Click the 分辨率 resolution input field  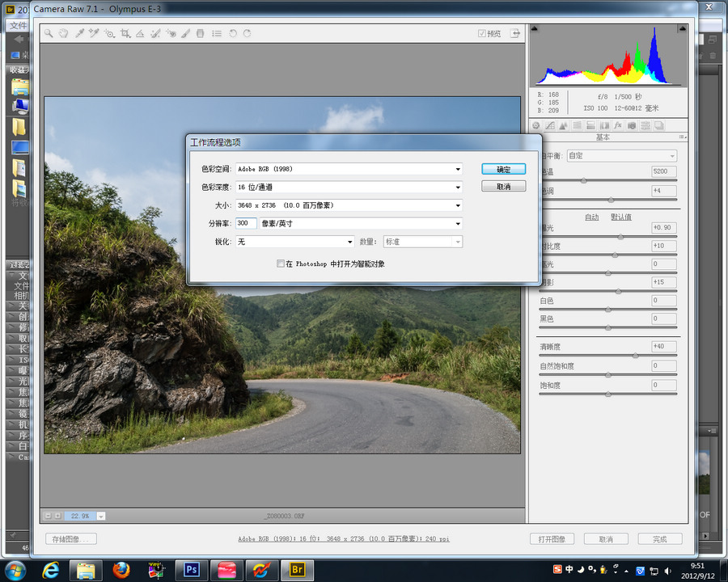pyautogui.click(x=246, y=223)
